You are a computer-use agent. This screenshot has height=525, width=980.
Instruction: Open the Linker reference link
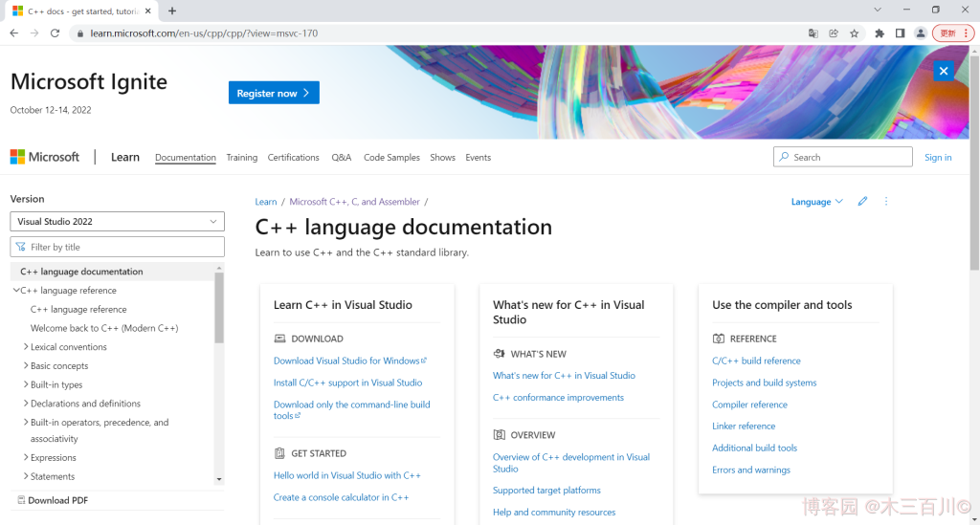pos(744,426)
